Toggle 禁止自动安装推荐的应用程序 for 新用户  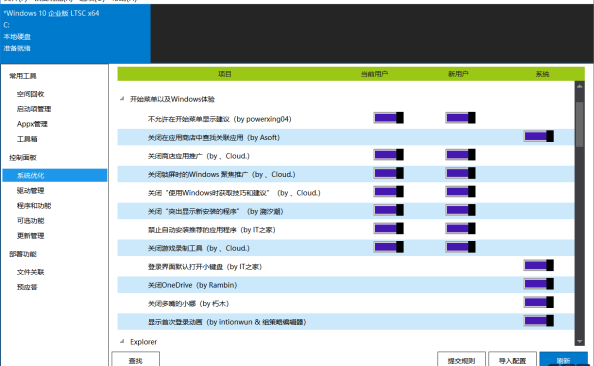[460, 228]
